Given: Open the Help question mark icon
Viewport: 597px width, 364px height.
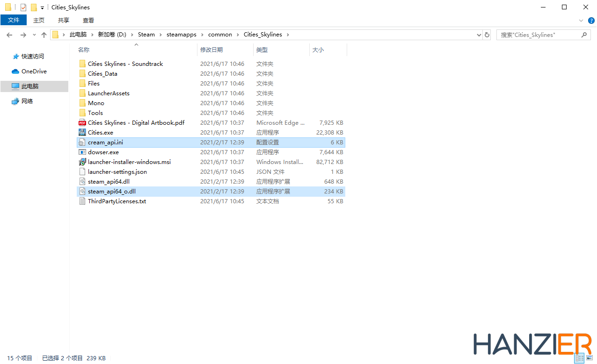Looking at the screenshot, I should coord(591,21).
